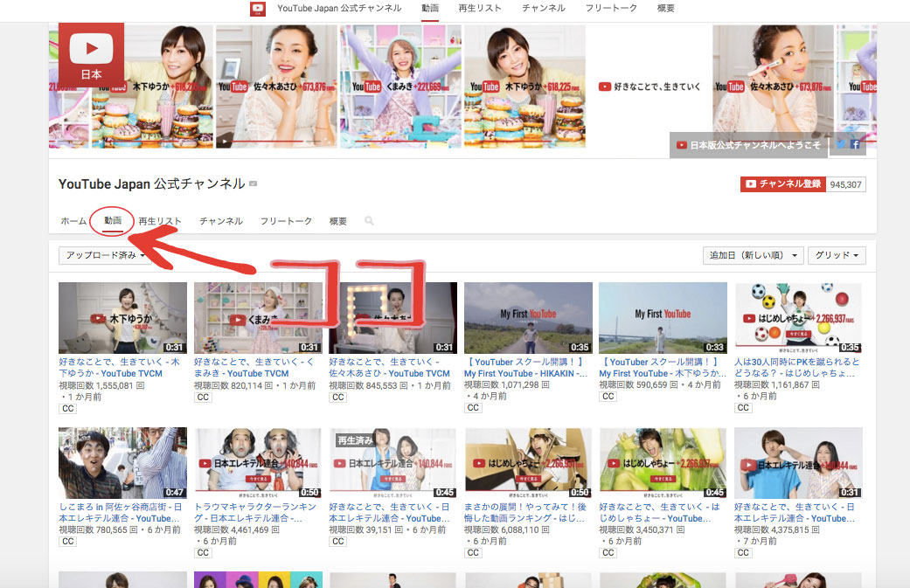
Task: Click 再生済み 0:45 video thumbnail
Action: point(392,463)
